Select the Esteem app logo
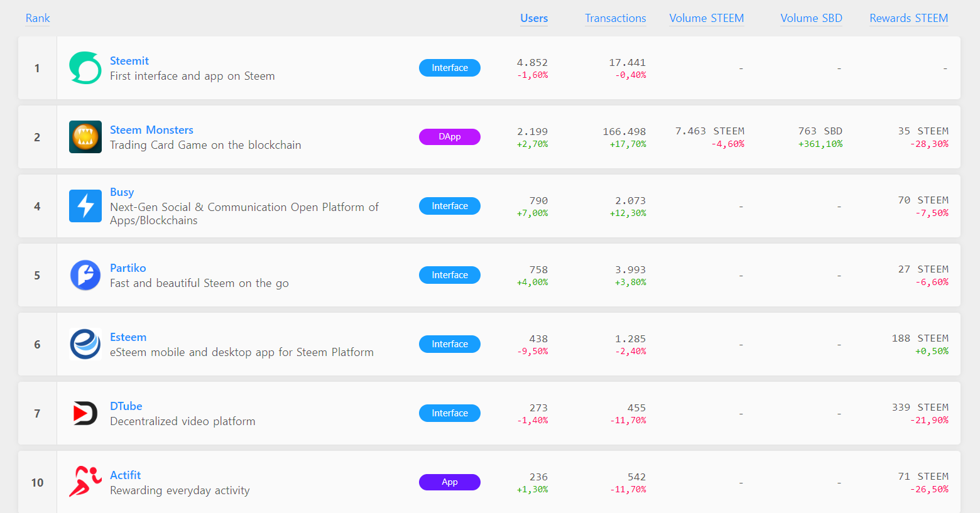 pyautogui.click(x=85, y=344)
